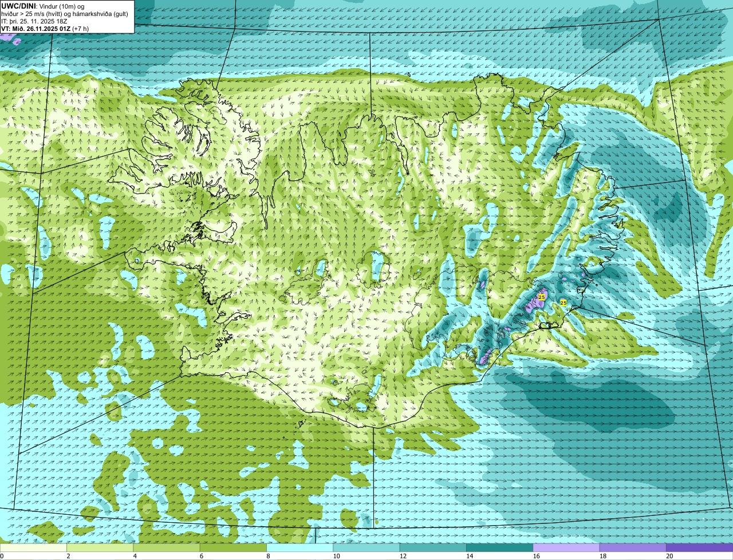Click the legend tick label "6"
The image size is (733, 560).
pos(202,556)
